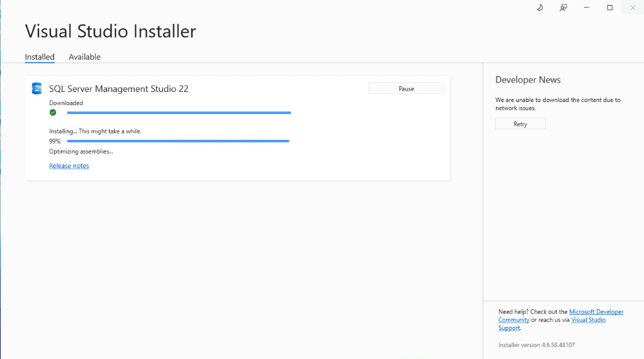Pause the SQL Server Management Studio installation
This screenshot has height=359, width=644.
point(406,89)
